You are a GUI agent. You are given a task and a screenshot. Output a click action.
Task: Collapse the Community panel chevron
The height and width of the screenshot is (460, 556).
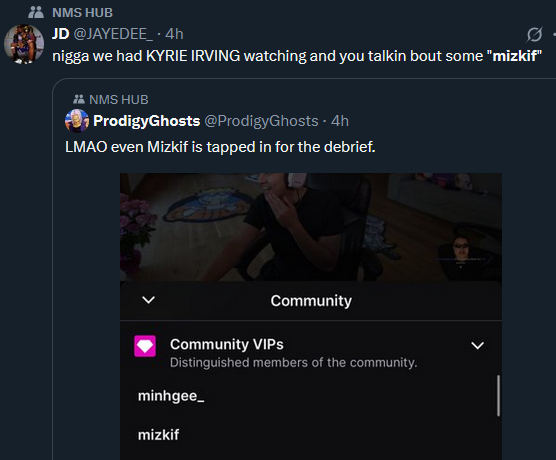point(148,300)
